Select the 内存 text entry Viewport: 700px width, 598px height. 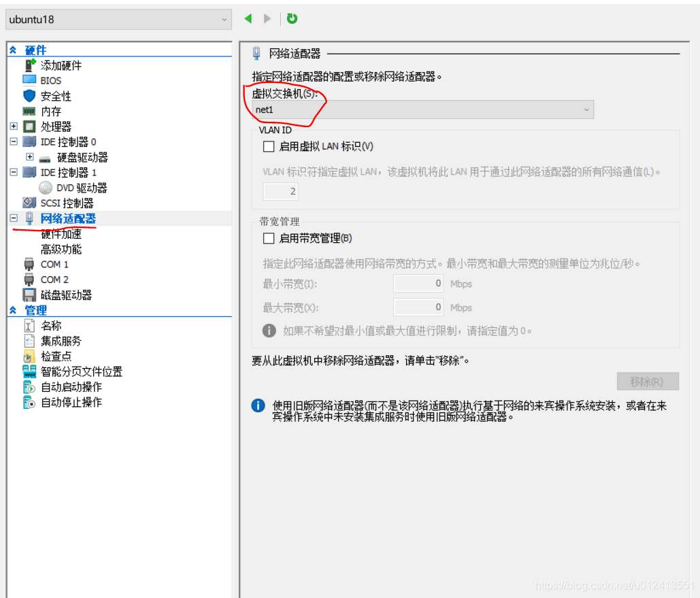coord(51,111)
